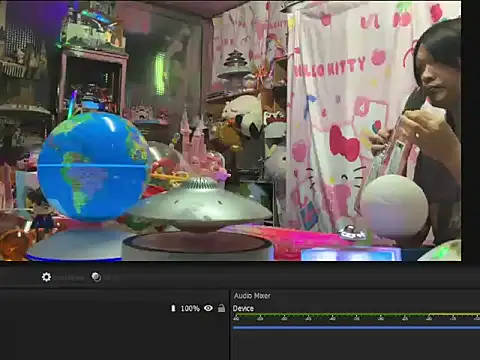Open source Properties via gear icon
The height and width of the screenshot is (360, 480).
click(x=46, y=277)
